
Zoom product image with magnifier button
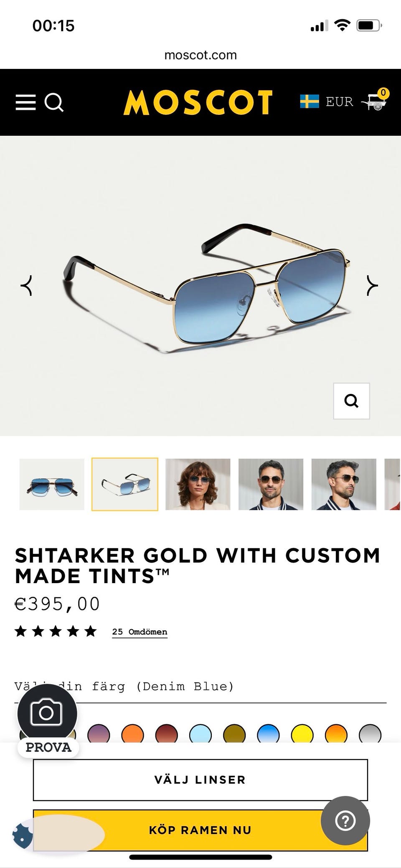click(351, 401)
